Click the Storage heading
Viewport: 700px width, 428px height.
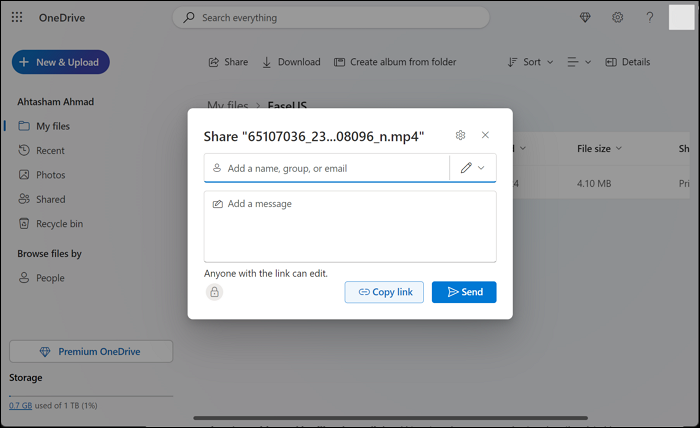click(x=26, y=378)
